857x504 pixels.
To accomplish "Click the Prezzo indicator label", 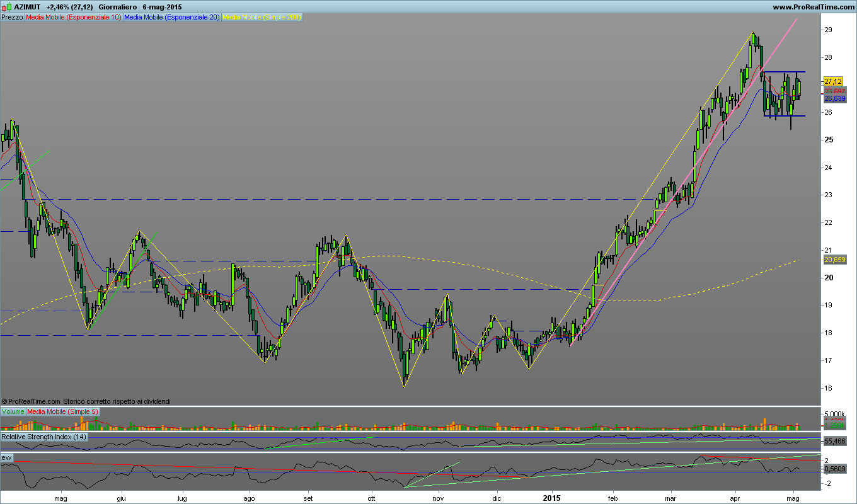I will 12,18.
